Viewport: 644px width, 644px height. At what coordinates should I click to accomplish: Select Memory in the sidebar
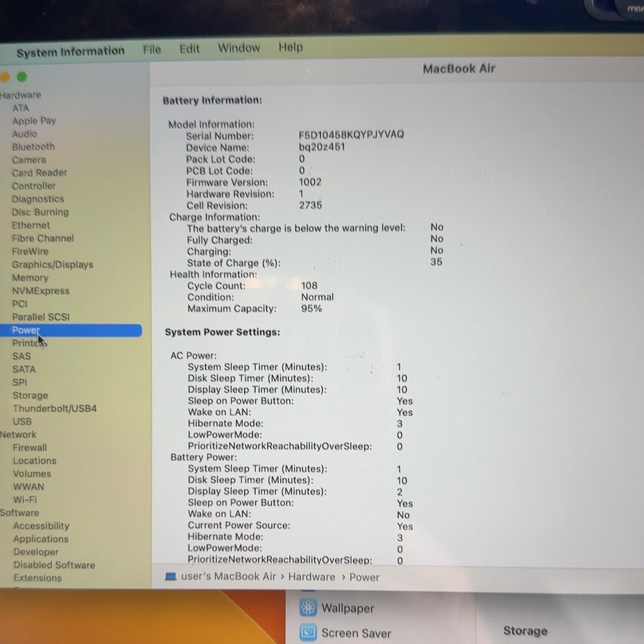coord(30,278)
